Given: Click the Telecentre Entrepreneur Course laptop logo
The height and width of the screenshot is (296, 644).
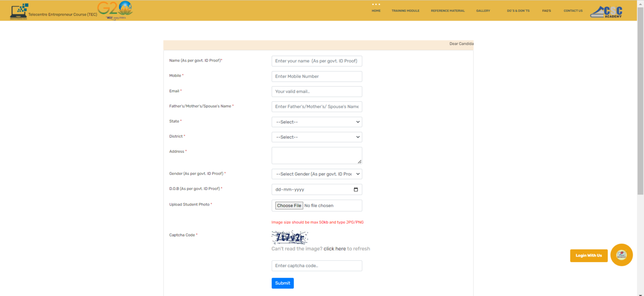Looking at the screenshot, I should pyautogui.click(x=19, y=11).
